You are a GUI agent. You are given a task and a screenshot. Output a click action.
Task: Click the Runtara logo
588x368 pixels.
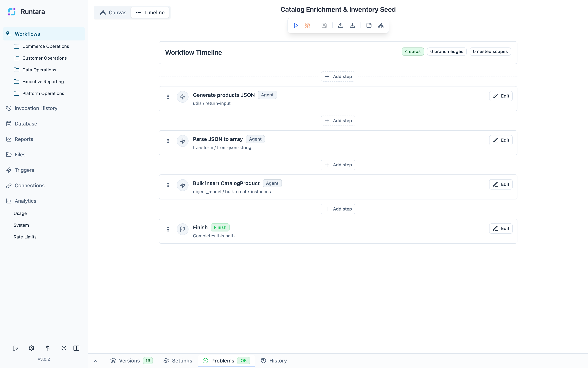[12, 12]
